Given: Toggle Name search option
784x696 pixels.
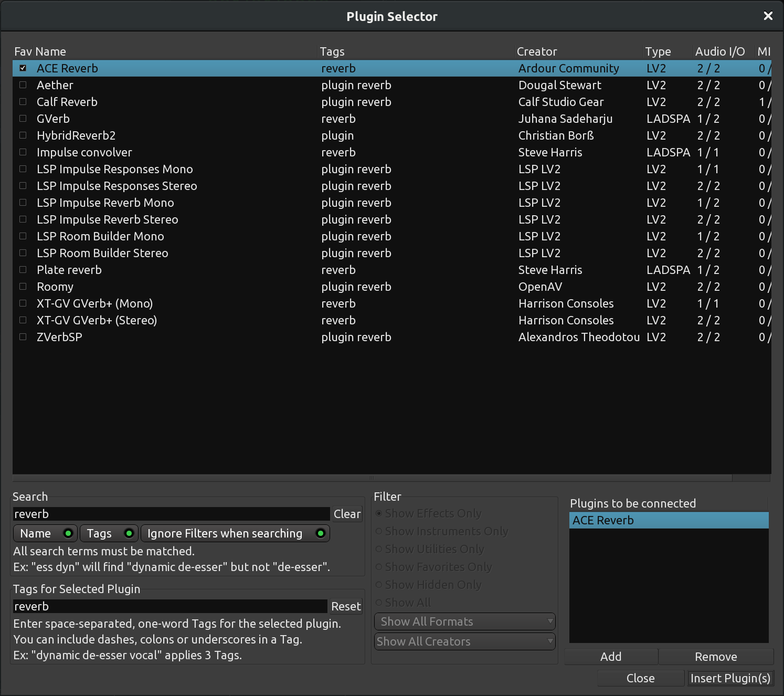Looking at the screenshot, I should pyautogui.click(x=45, y=533).
